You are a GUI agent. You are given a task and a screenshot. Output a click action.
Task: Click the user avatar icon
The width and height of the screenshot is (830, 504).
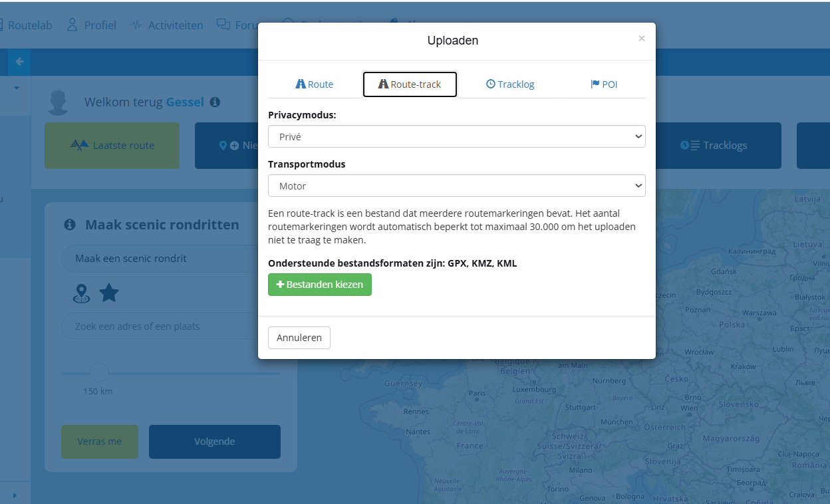click(59, 103)
